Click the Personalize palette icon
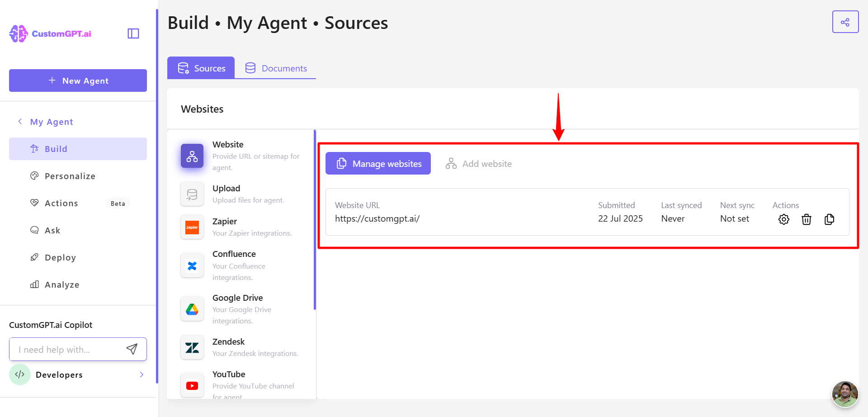868x417 pixels. point(34,175)
